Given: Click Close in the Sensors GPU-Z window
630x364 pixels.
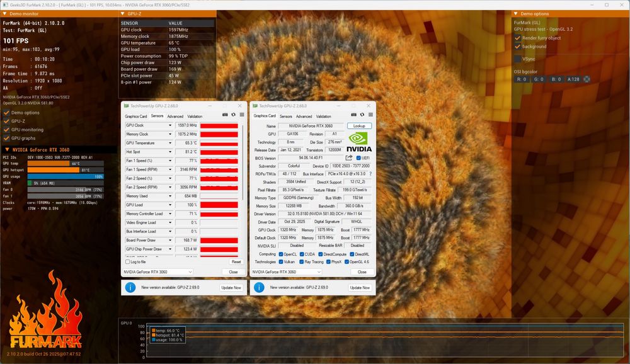Looking at the screenshot, I should [234, 272].
